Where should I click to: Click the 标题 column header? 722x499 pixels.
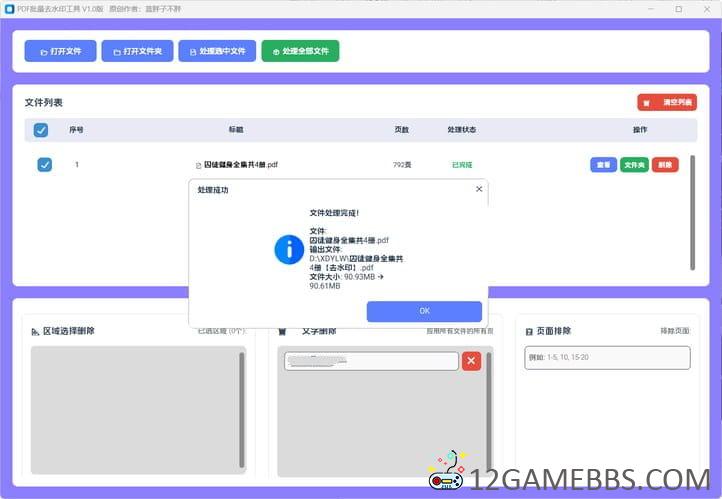pyautogui.click(x=236, y=130)
